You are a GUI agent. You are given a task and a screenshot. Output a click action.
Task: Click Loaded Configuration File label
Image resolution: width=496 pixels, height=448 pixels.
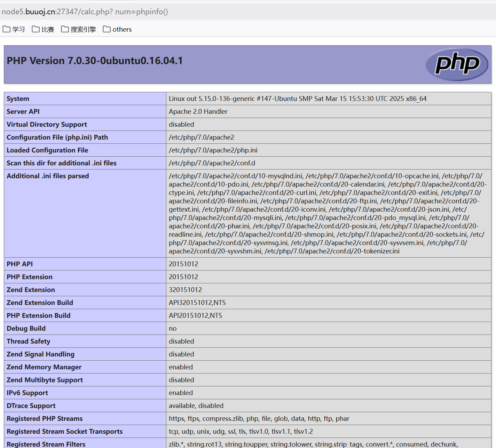click(47, 150)
